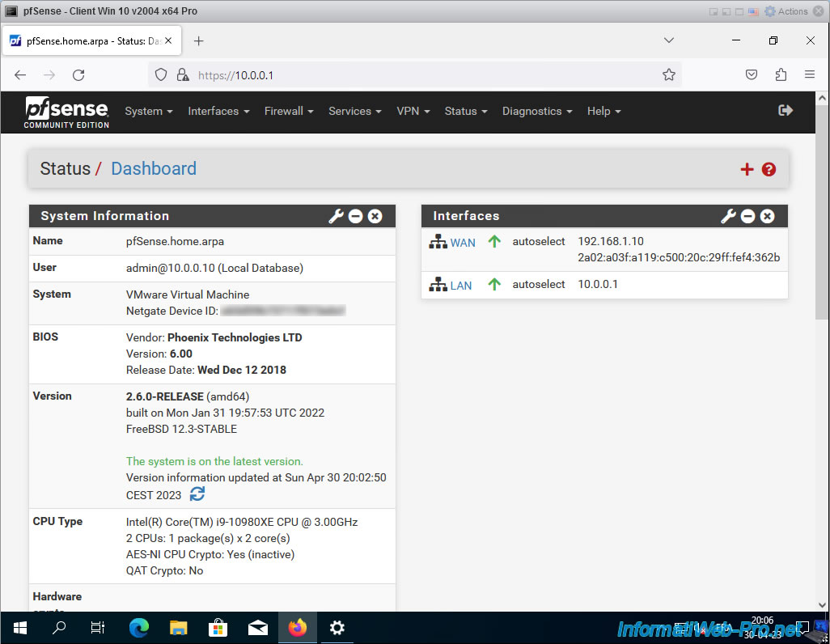Log out using the navbar exit icon
Image resolution: width=830 pixels, height=644 pixels.
(x=786, y=110)
